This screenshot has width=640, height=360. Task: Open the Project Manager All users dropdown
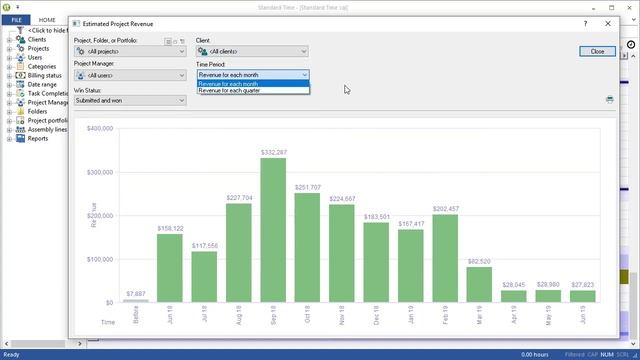(x=130, y=76)
